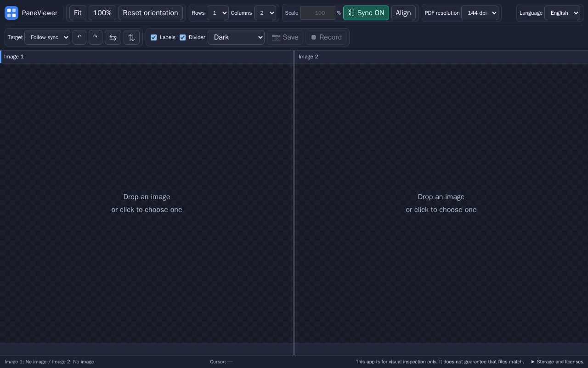Click the Cursor status text
This screenshot has height=368, width=588.
pos(221,362)
